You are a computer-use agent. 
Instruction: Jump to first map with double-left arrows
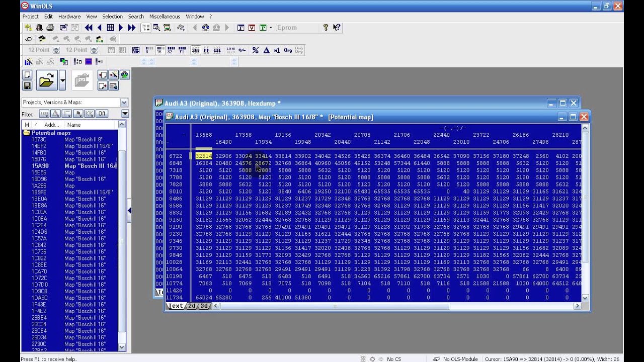point(89,28)
